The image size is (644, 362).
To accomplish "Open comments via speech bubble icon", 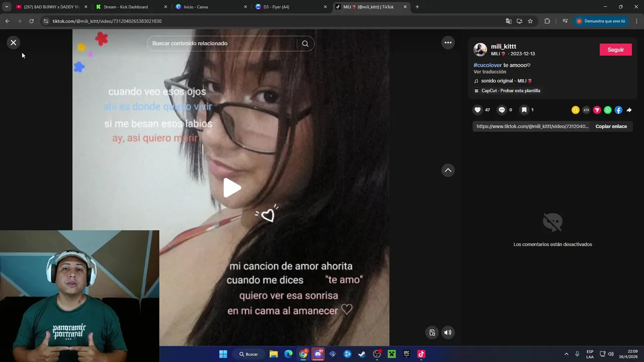I will [502, 110].
